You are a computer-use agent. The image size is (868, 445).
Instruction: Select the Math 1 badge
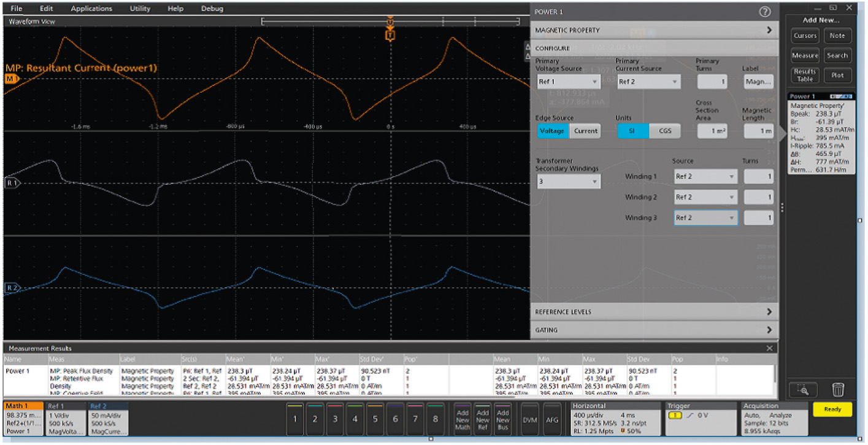pyautogui.click(x=23, y=419)
